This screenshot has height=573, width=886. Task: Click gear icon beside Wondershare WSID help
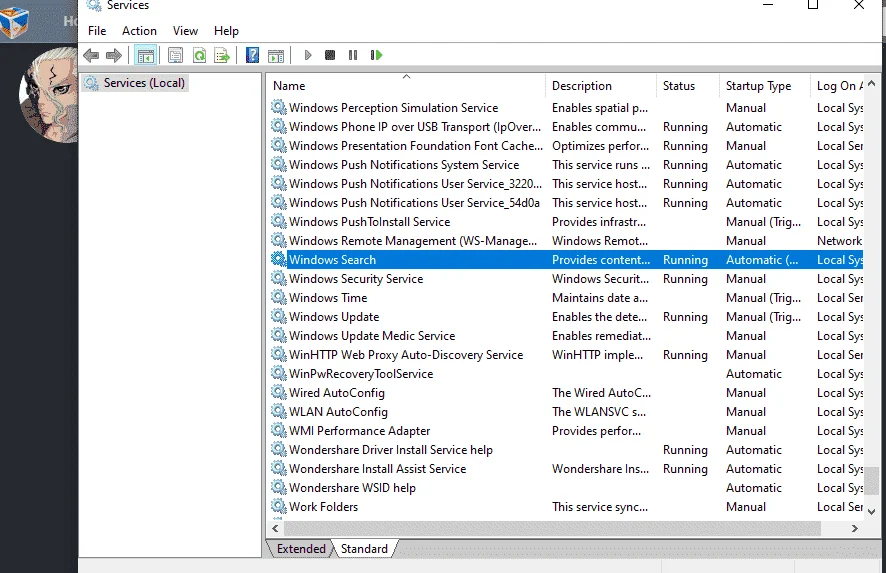coord(279,487)
